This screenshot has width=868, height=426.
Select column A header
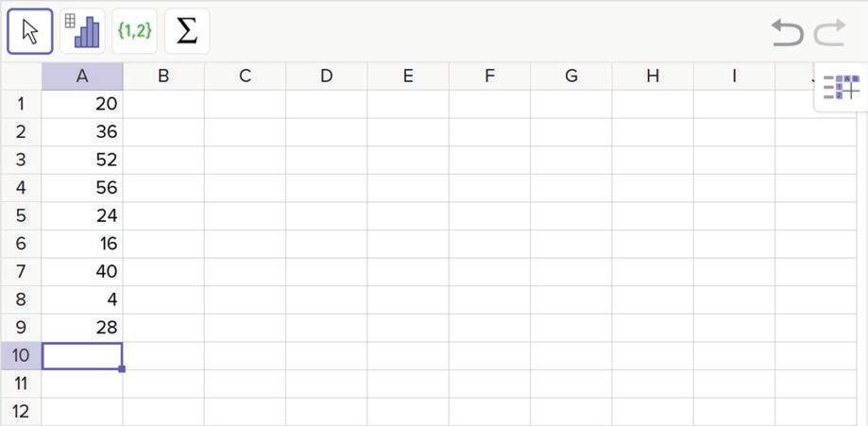pos(82,77)
